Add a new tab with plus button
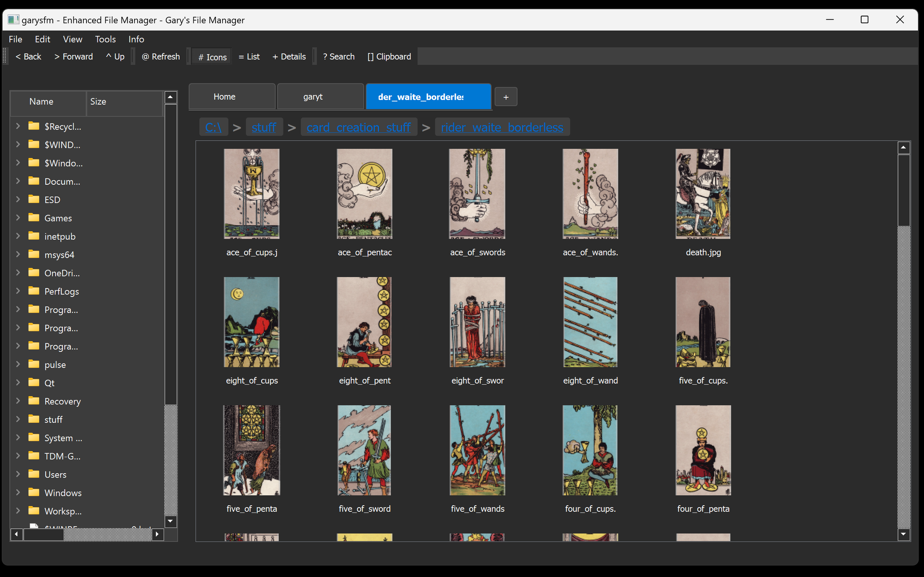The width and height of the screenshot is (924, 577). 506,97
